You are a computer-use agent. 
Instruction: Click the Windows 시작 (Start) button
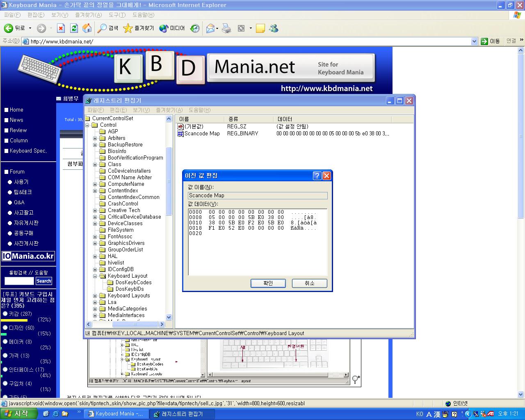tap(19, 414)
